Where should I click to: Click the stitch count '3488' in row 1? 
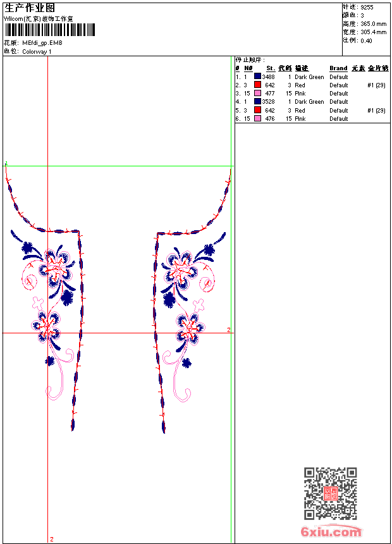[268, 77]
